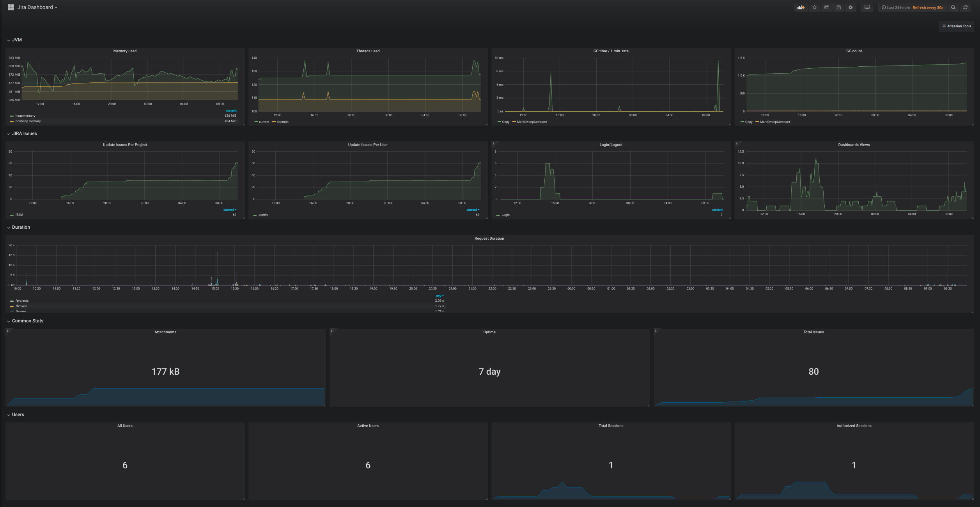Click the time range zoom out magnifier
This screenshot has width=980, height=507.
pos(953,7)
